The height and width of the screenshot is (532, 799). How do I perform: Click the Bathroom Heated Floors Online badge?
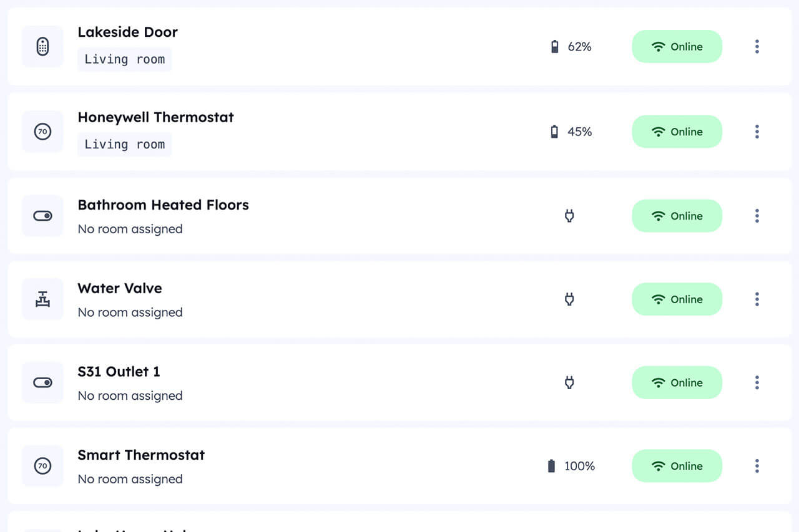coord(677,216)
